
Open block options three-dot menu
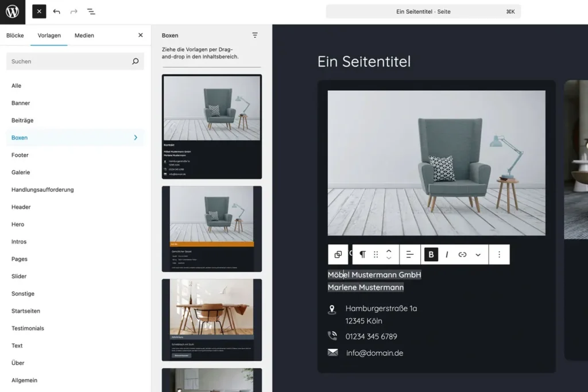click(x=499, y=255)
